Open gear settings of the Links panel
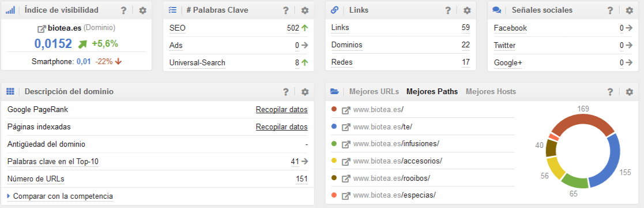Screen dimensions: 644x208 pyautogui.click(x=467, y=11)
